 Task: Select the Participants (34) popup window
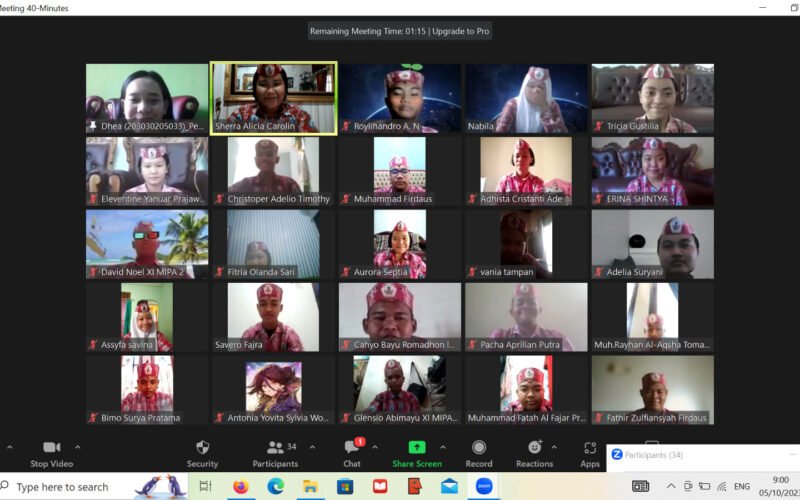pyautogui.click(x=700, y=455)
